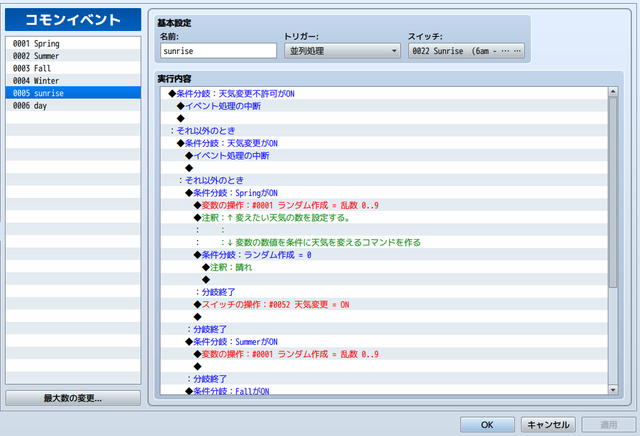Click the name field containing sunrise
This screenshot has height=436, width=640.
[x=218, y=51]
